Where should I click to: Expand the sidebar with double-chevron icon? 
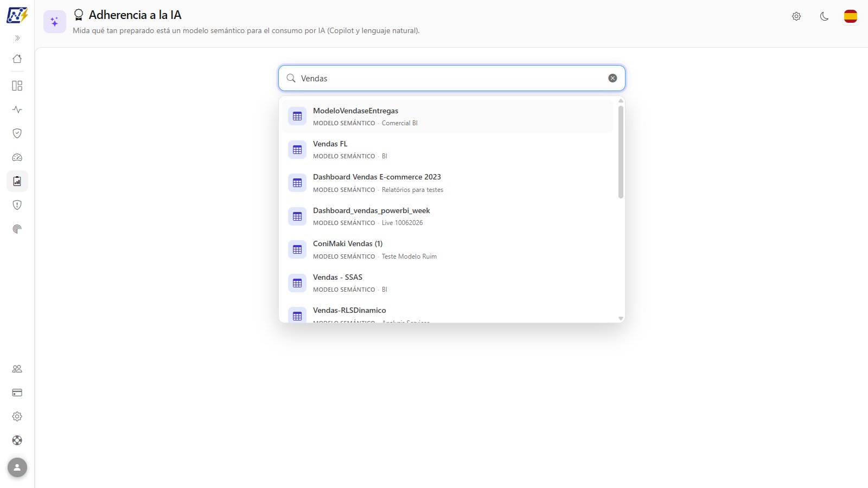click(x=17, y=38)
